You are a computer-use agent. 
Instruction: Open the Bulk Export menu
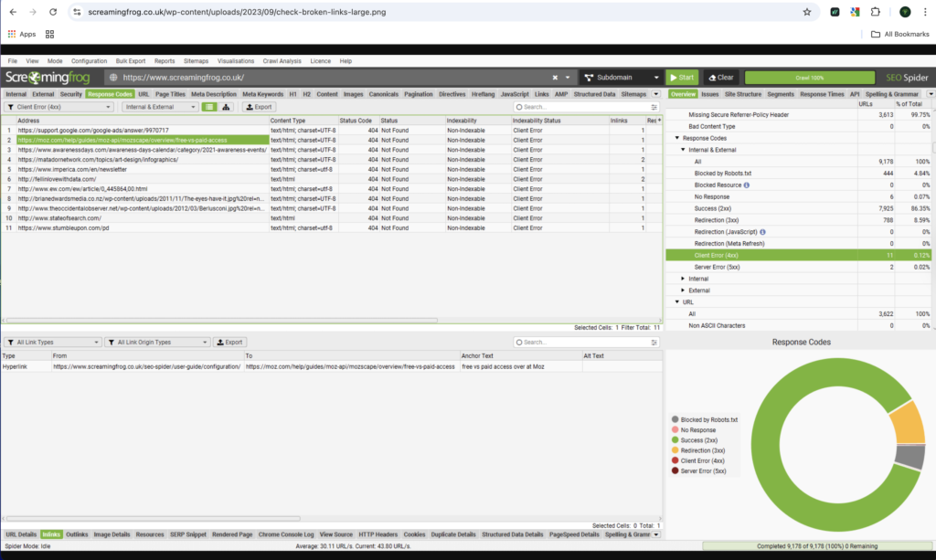pyautogui.click(x=131, y=60)
